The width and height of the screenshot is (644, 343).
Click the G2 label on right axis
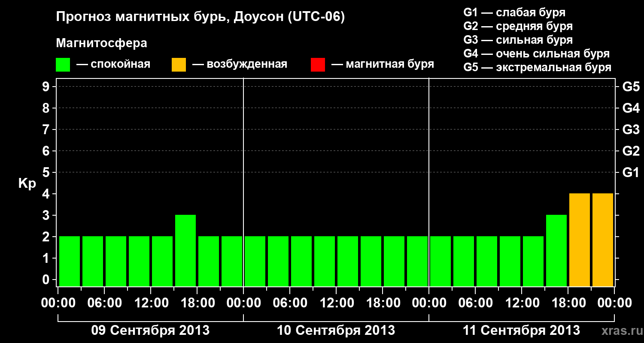(x=631, y=151)
